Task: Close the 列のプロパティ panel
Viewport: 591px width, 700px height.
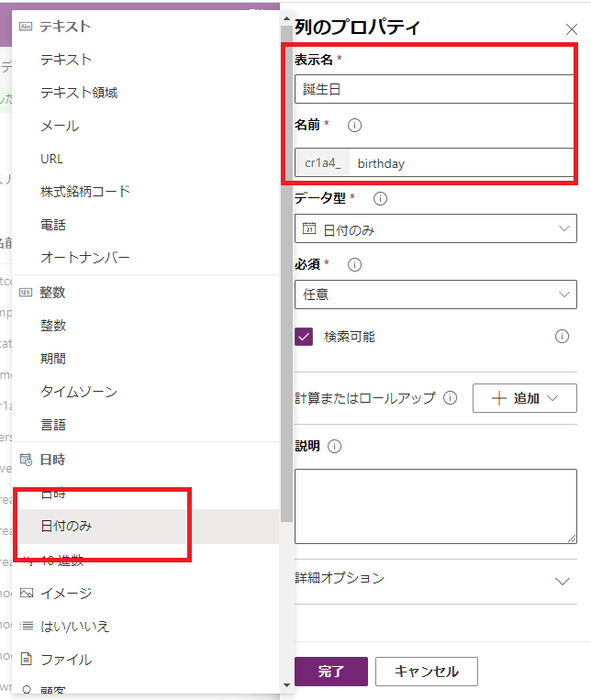Action: pyautogui.click(x=572, y=29)
